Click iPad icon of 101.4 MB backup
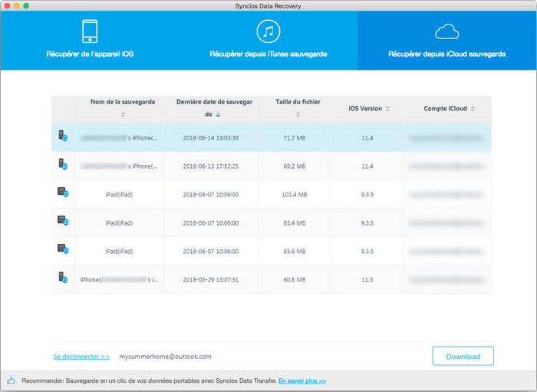537x392 pixels. [63, 192]
